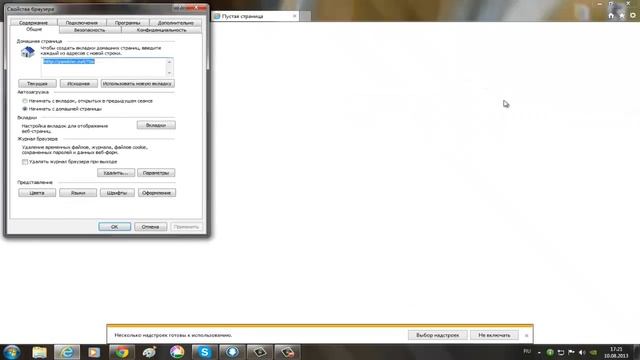
Task: Dismiss the add-ons notification bar with X
Action: (527, 336)
